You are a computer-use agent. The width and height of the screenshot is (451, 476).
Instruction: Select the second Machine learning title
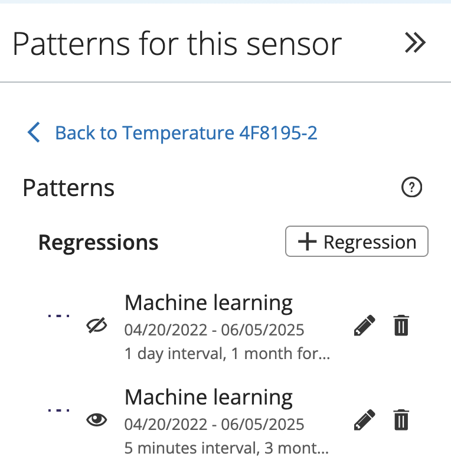tap(208, 397)
